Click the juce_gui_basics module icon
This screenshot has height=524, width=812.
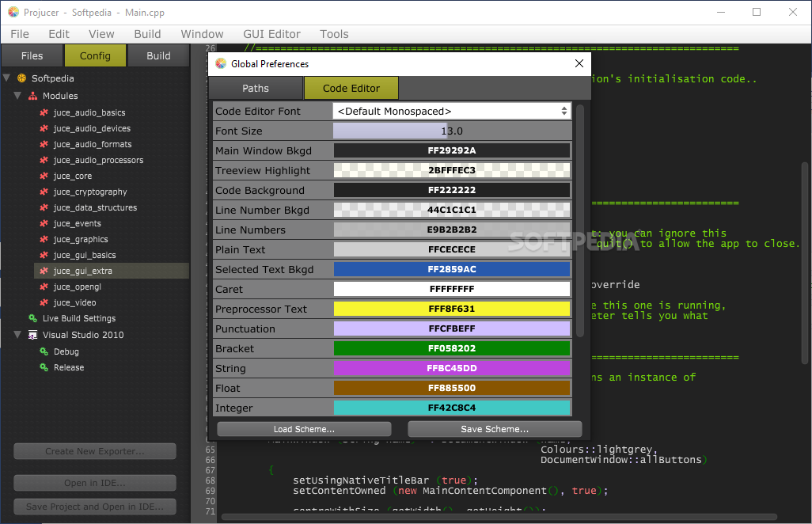[44, 255]
